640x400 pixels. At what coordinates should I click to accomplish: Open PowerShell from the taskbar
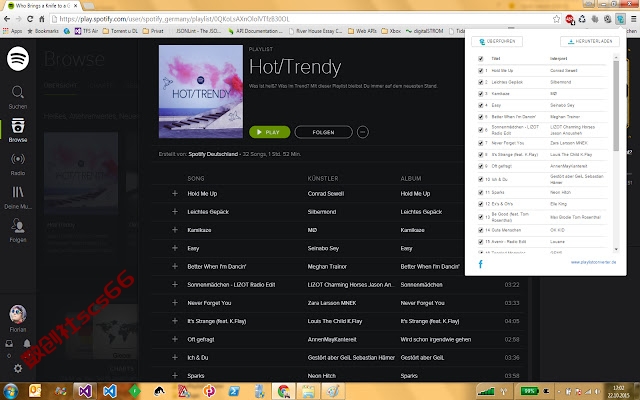click(x=234, y=391)
